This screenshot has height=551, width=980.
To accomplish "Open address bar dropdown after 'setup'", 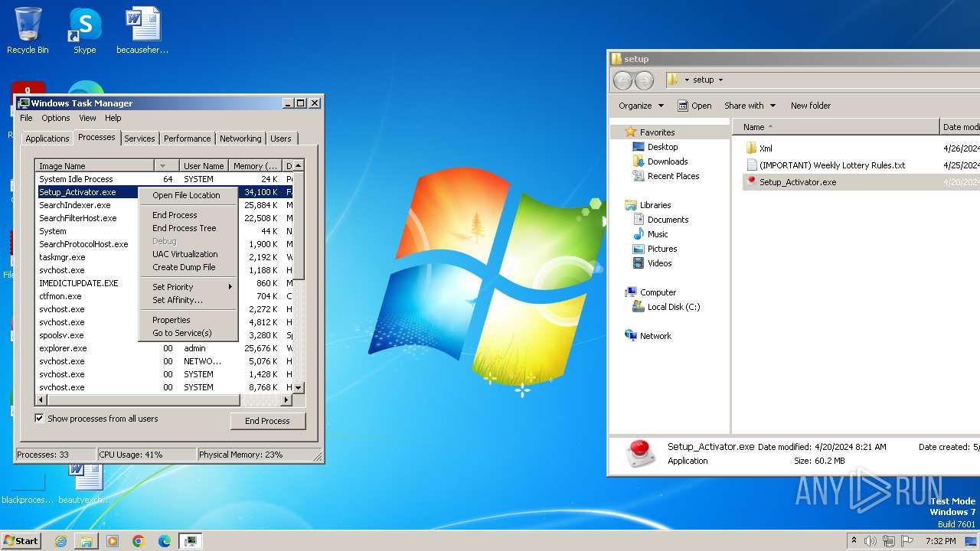I will click(720, 80).
